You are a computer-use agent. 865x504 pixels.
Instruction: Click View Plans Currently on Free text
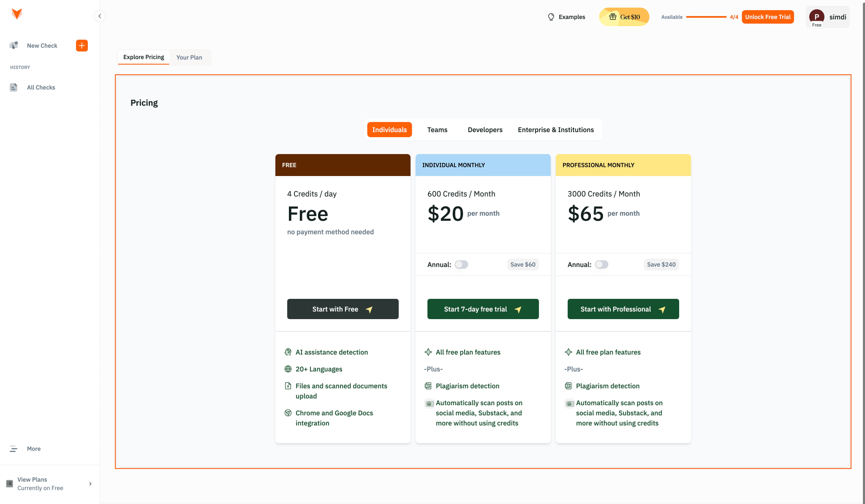[x=40, y=484]
